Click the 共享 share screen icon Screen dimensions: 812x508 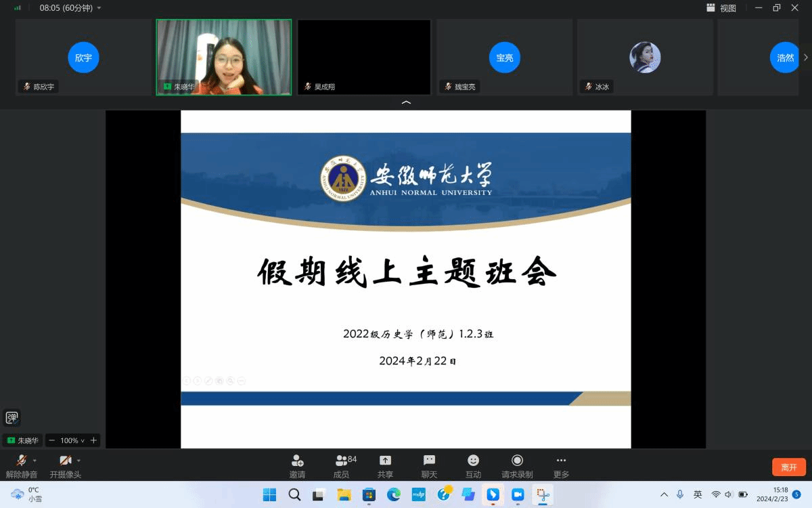point(385,461)
